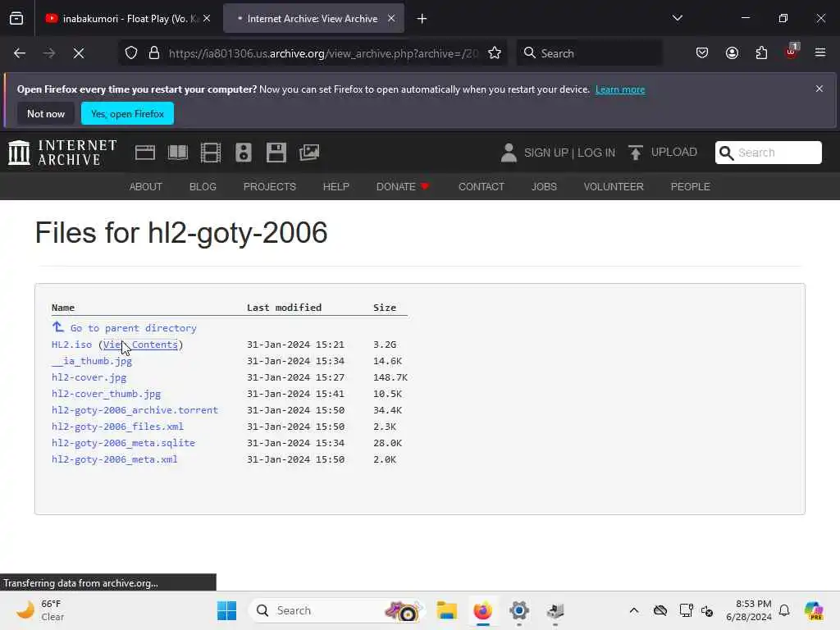The width and height of the screenshot is (840, 630).
Task: Open the Web (Wayback) media icon
Action: [x=144, y=153]
